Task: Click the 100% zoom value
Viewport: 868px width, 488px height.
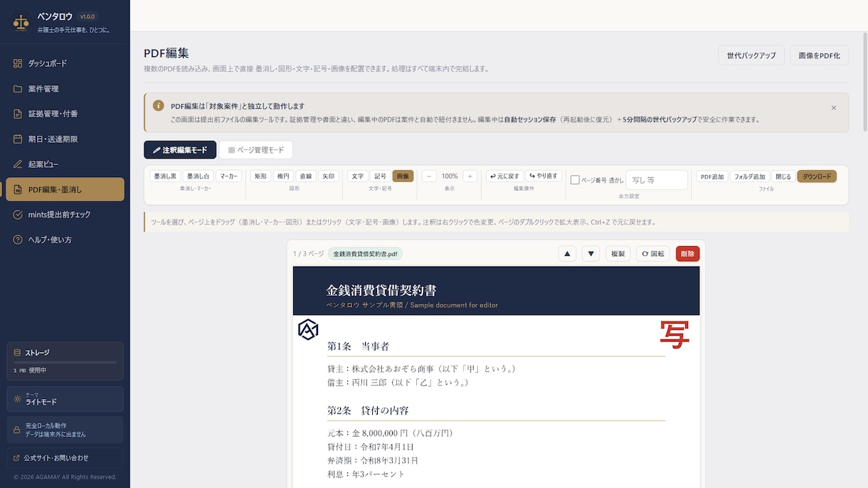Action: point(450,176)
